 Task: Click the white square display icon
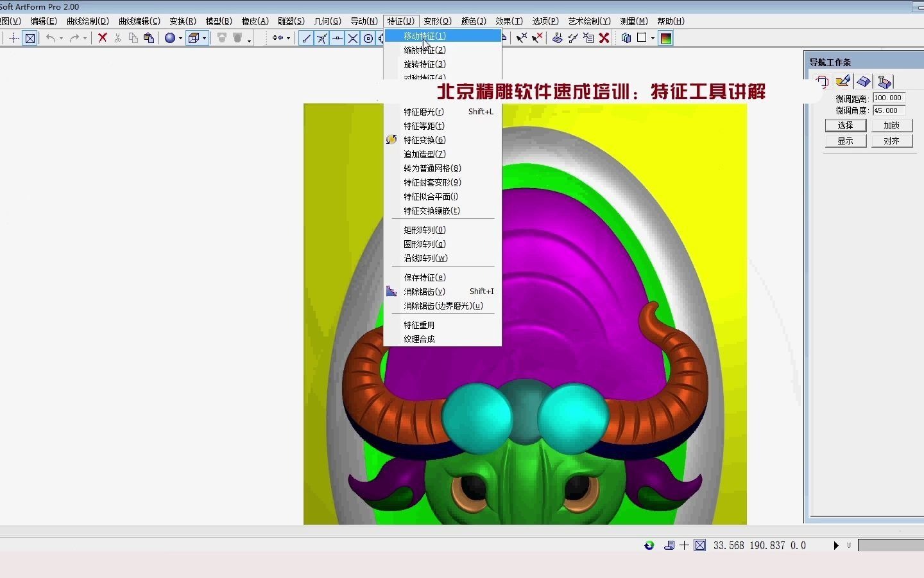click(642, 38)
